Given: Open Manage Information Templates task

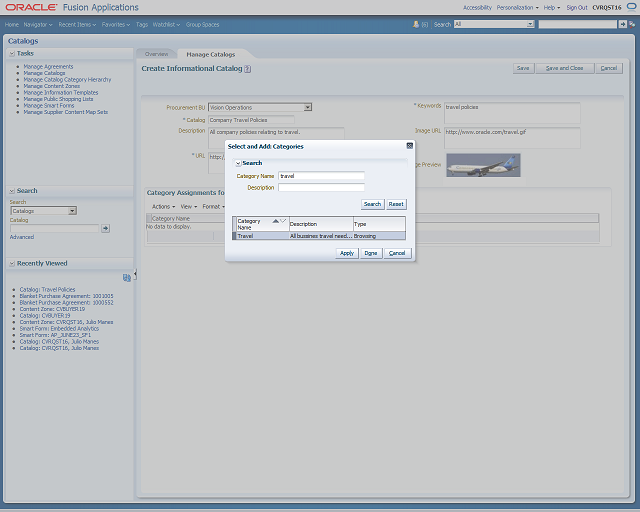Looking at the screenshot, I should (x=61, y=93).
